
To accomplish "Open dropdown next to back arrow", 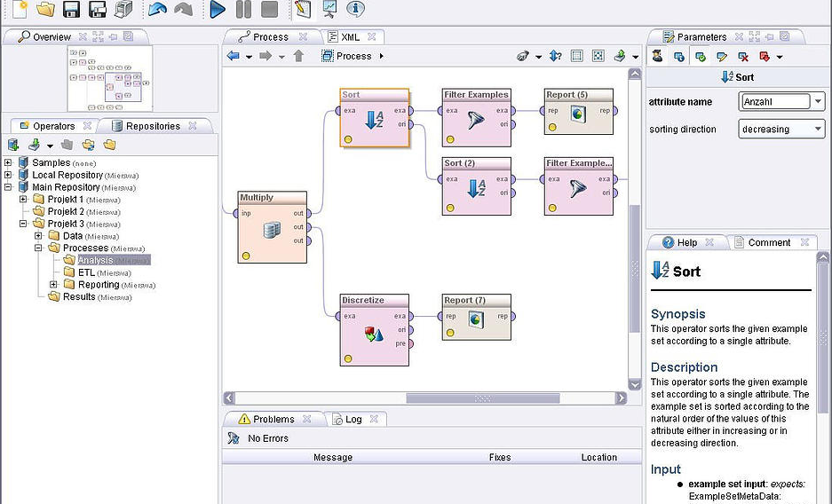I will (249, 57).
